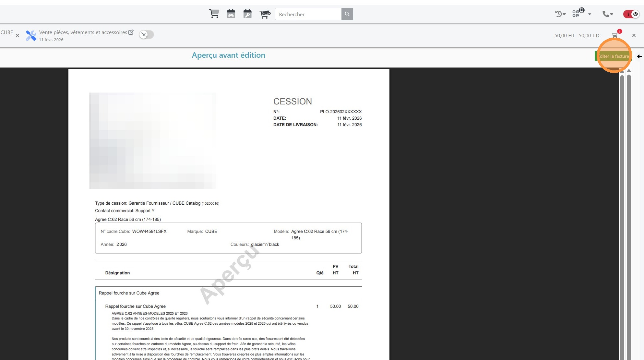Click the black left arrow icon
The width and height of the screenshot is (644, 360).
[639, 56]
